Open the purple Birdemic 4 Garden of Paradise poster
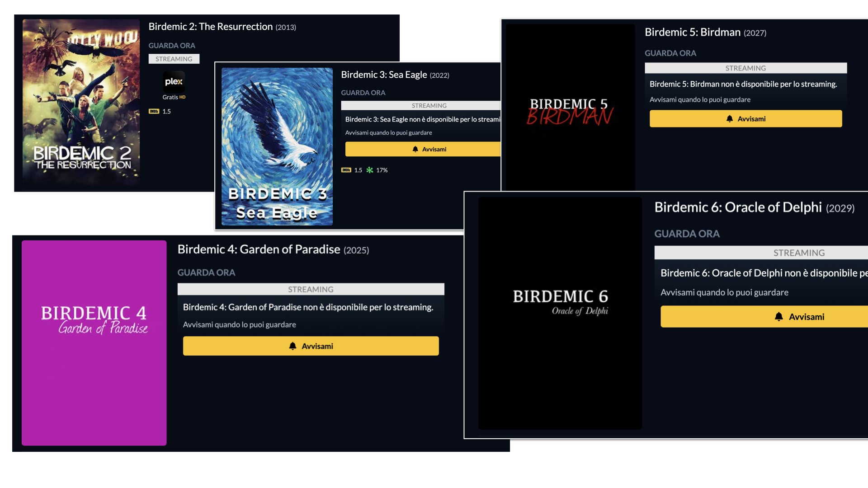The height and width of the screenshot is (488, 868). [94, 343]
